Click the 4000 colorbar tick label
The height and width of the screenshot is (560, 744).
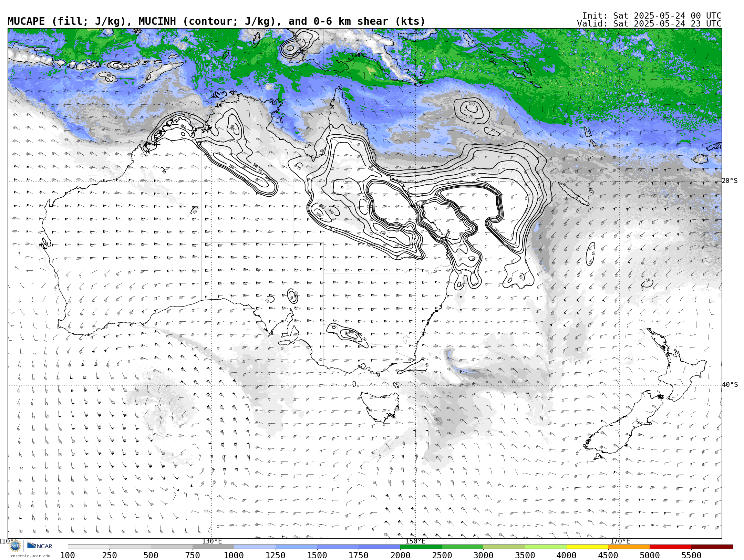click(567, 555)
